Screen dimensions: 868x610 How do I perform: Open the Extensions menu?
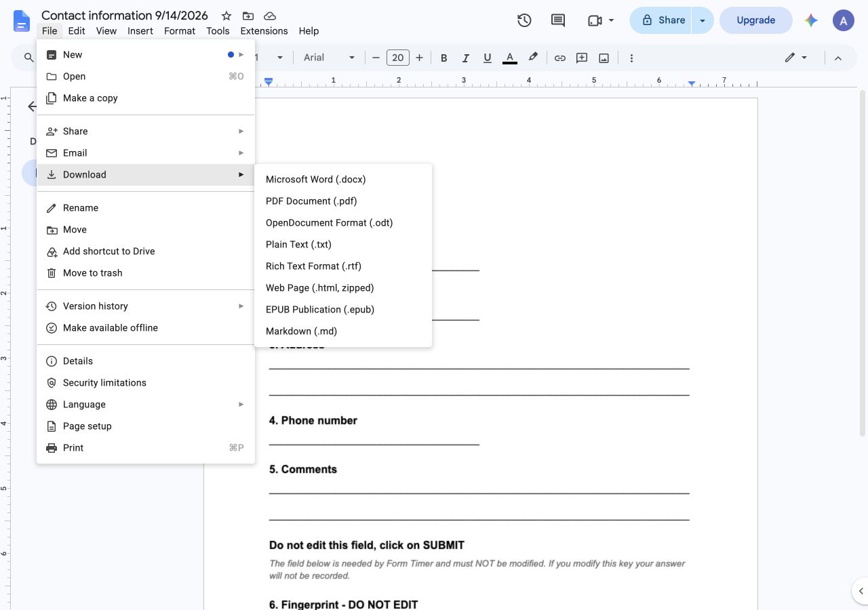264,31
